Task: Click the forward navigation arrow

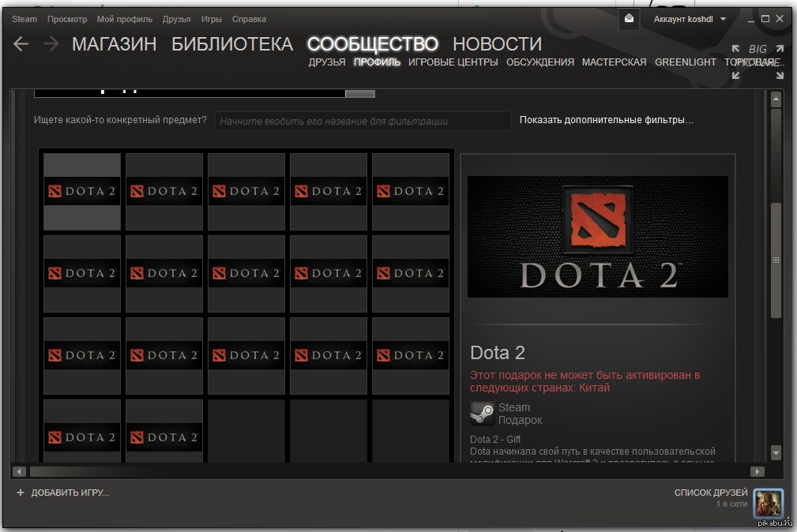Action: click(x=51, y=44)
